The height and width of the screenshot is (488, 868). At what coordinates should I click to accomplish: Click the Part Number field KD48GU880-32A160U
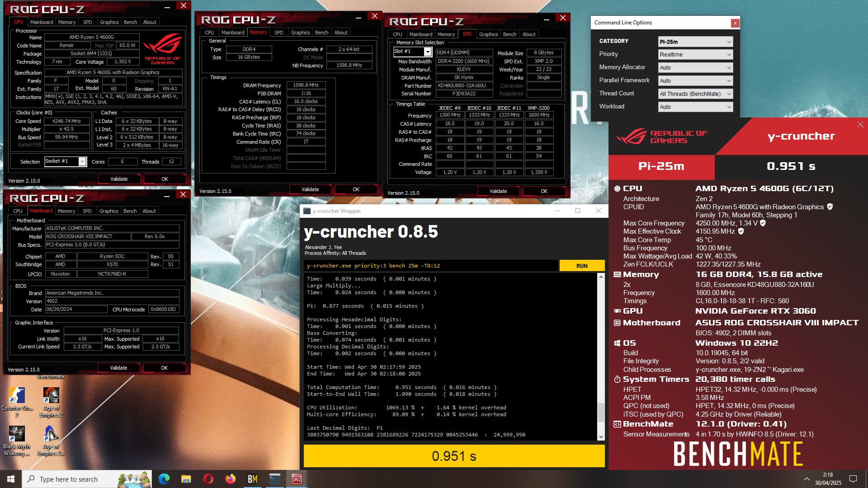(x=464, y=86)
